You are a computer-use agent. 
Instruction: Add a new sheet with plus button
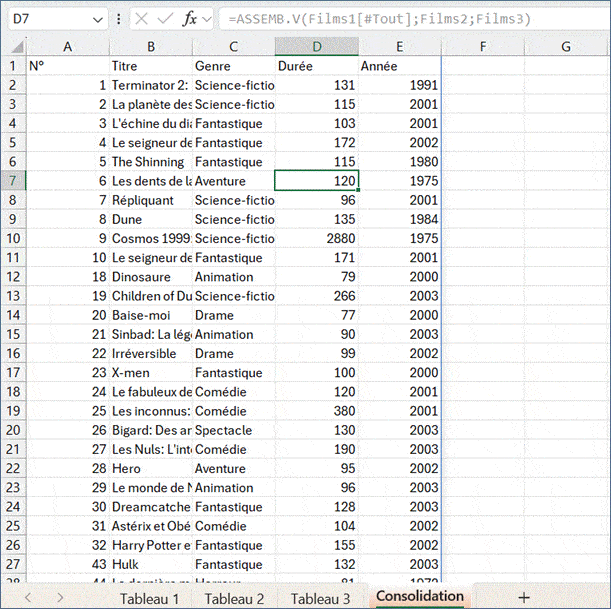click(524, 597)
